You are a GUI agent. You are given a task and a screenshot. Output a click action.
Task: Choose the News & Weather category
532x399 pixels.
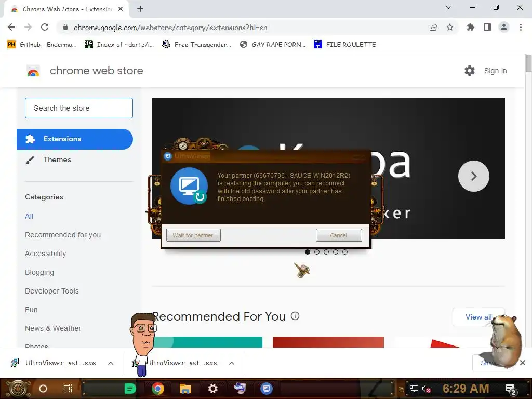pyautogui.click(x=53, y=328)
